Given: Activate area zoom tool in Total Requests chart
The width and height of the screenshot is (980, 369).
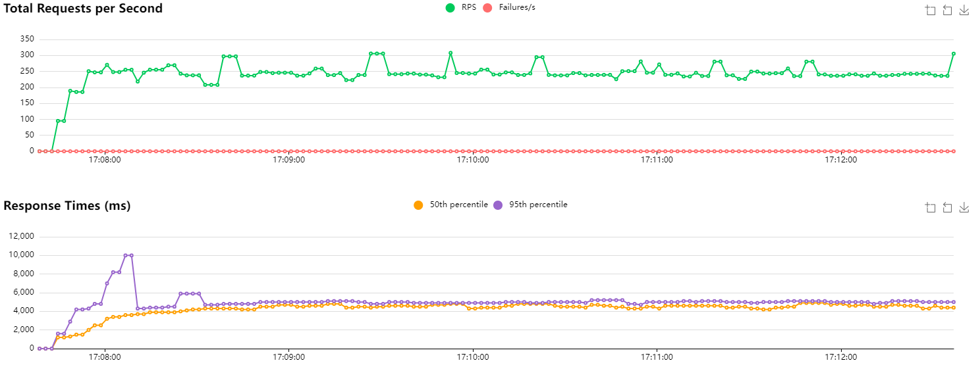Looking at the screenshot, I should (x=930, y=10).
